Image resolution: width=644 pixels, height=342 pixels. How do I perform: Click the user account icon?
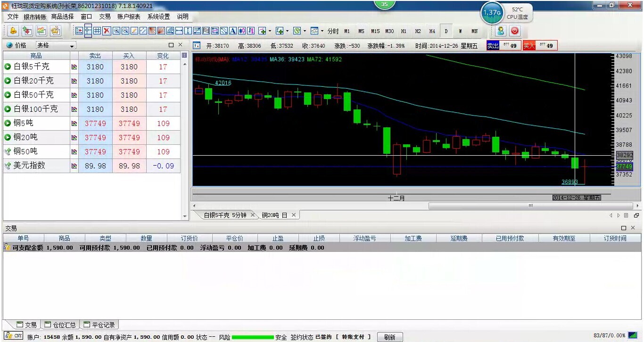501,31
